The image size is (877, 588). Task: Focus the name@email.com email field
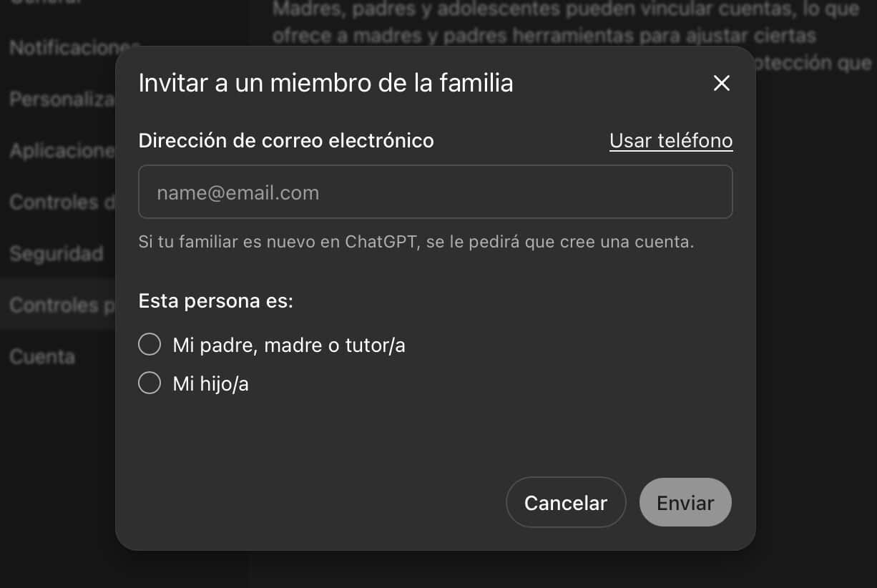[435, 192]
